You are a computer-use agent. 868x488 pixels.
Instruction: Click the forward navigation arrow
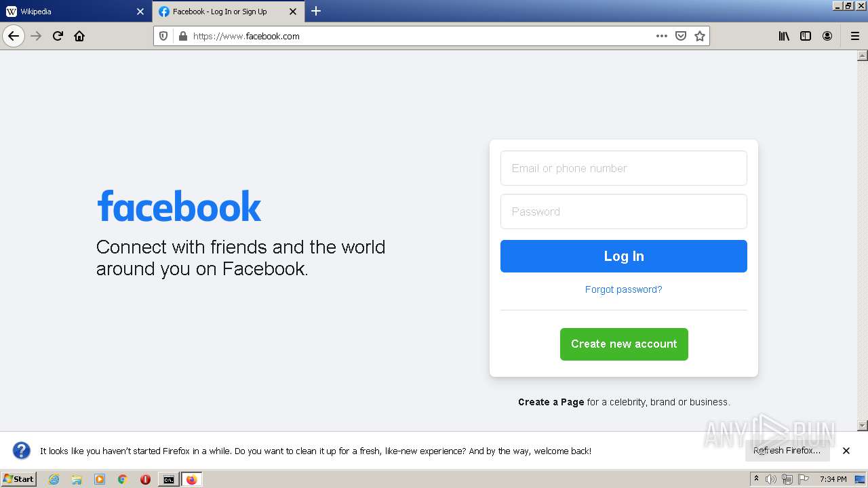(x=36, y=36)
